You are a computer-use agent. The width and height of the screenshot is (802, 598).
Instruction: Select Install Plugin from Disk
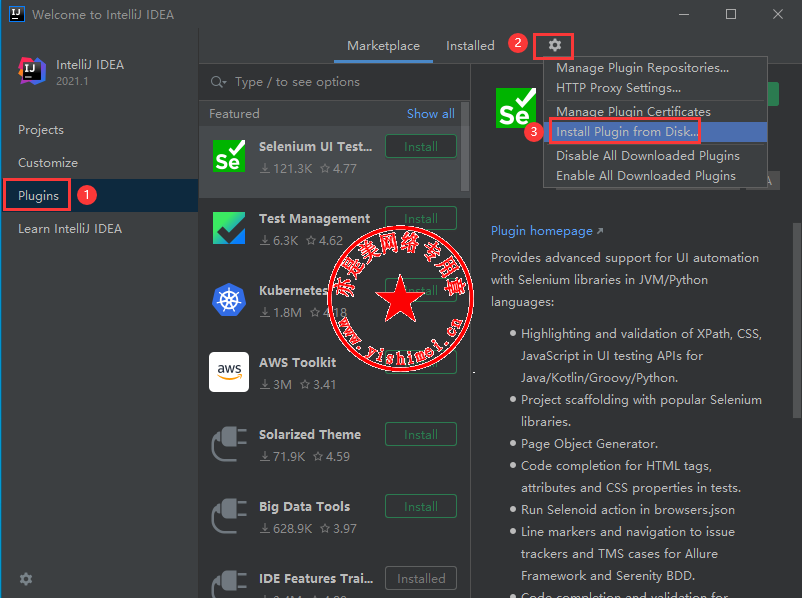click(x=655, y=131)
